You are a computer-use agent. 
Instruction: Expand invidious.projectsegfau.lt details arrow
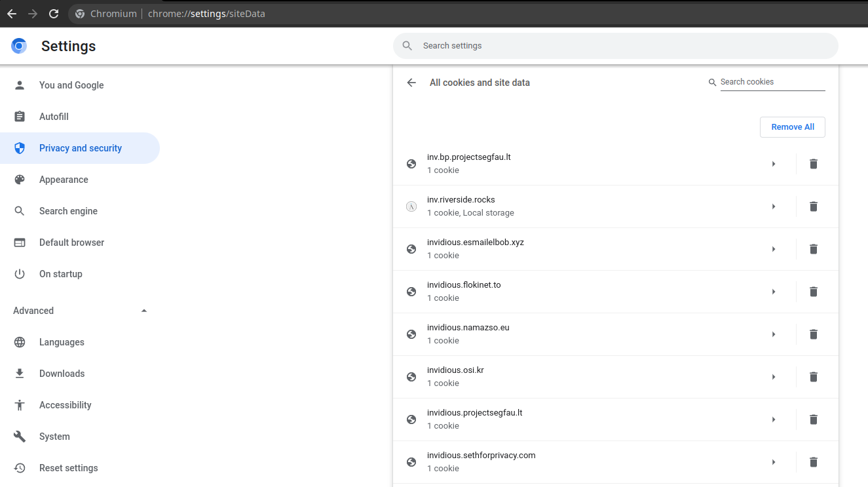click(774, 419)
